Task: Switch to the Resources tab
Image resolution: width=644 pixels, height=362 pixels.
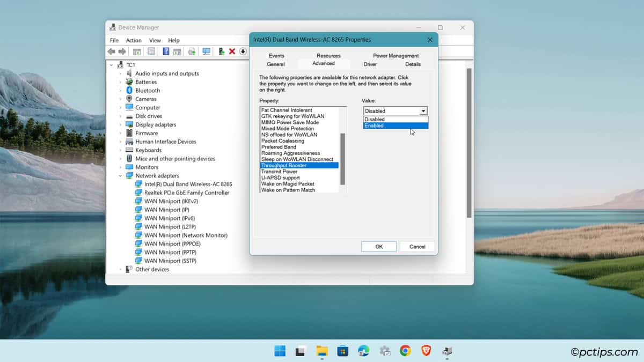Action: 328,56
